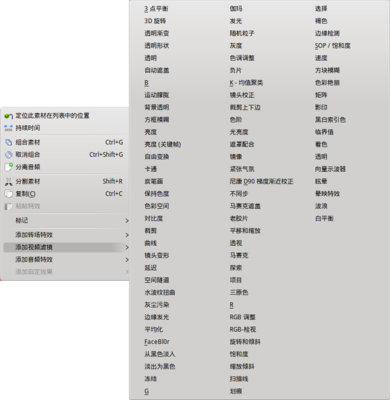
Task: Apply the 方框模糊 box blur
Action: point(157,120)
